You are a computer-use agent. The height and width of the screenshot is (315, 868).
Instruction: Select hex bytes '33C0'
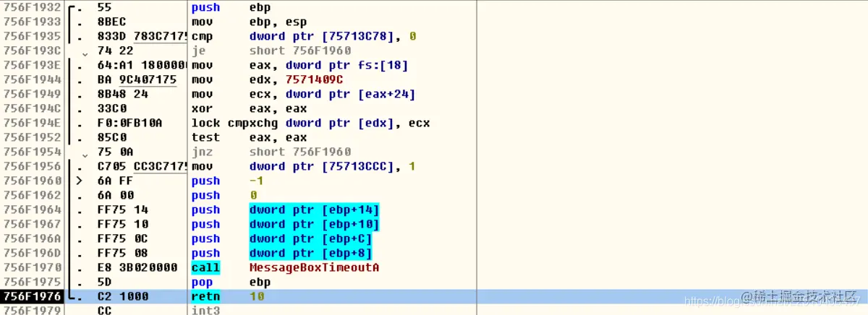click(111, 108)
